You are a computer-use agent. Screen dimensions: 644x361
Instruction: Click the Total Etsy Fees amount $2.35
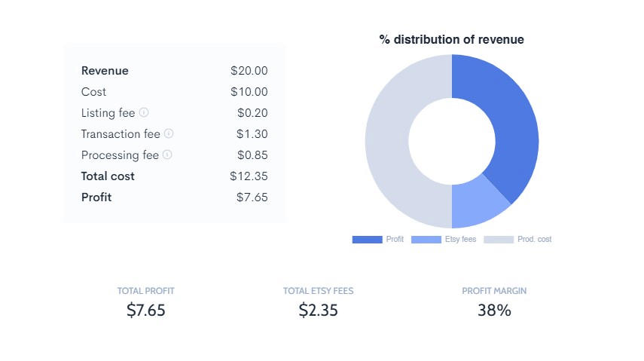pos(318,310)
